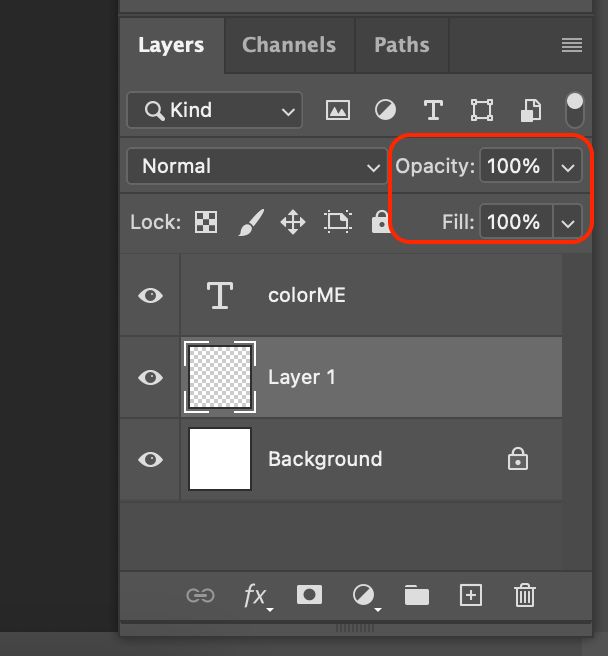Switch to the Channels tab
The image size is (608, 656).
[x=289, y=45]
